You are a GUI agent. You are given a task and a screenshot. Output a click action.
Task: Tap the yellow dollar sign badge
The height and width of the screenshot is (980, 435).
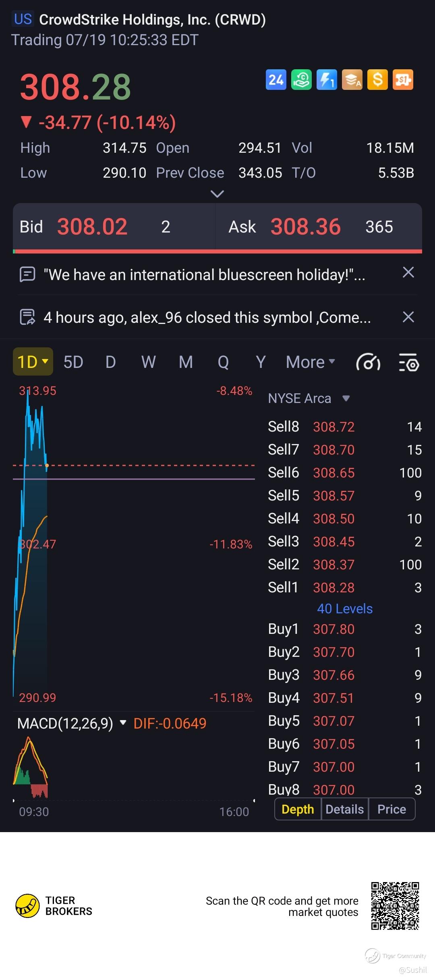point(377,80)
